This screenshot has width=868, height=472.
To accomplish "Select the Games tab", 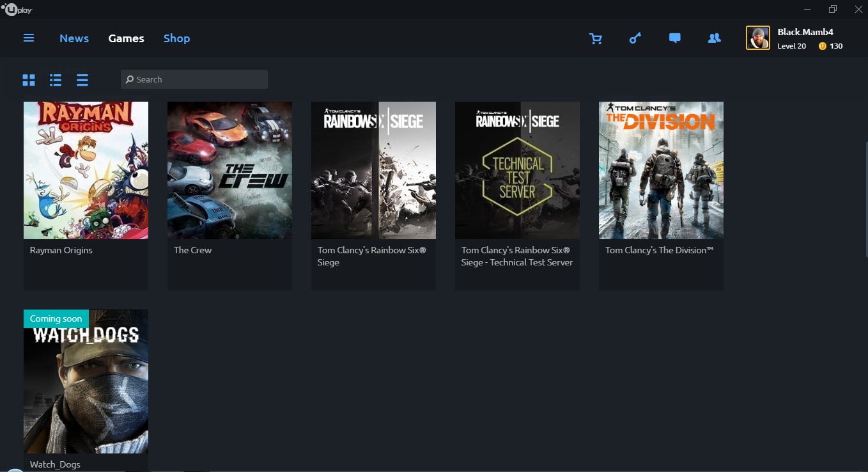I will [x=126, y=38].
